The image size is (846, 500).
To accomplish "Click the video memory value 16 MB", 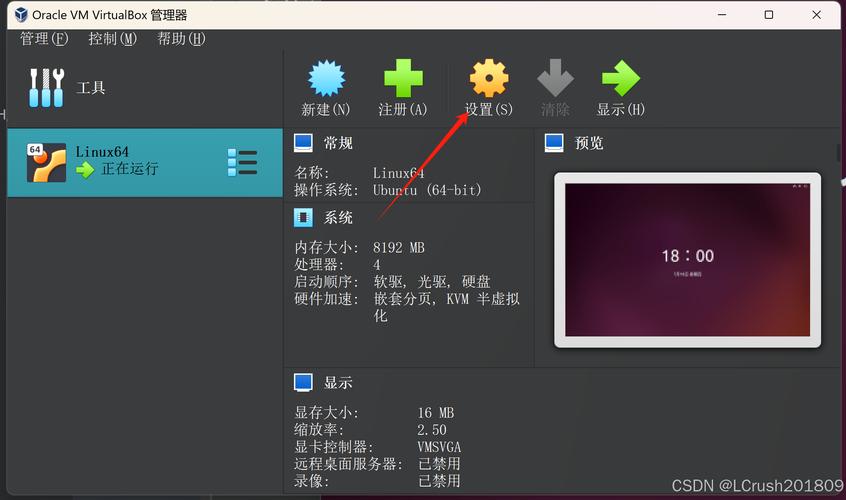I will [x=435, y=413].
